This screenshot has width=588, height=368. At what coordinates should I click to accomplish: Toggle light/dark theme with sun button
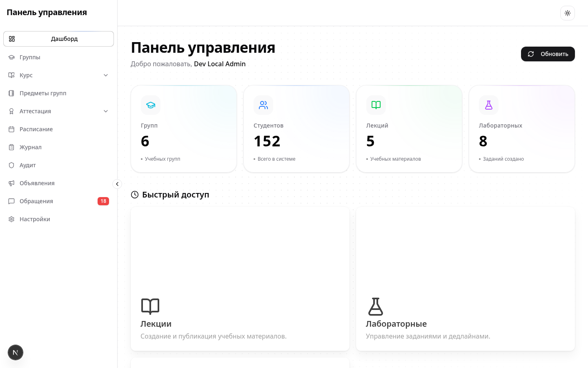[568, 13]
